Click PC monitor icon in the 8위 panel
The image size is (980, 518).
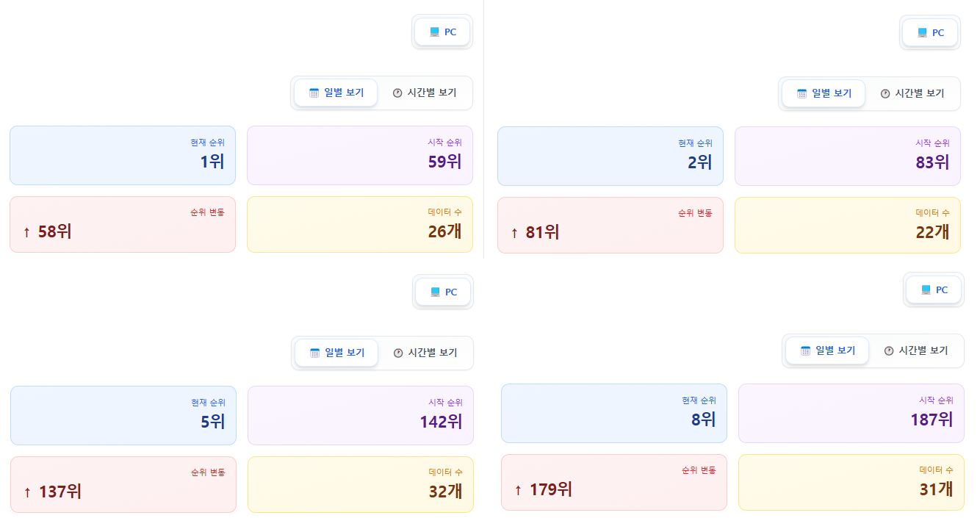tap(926, 290)
